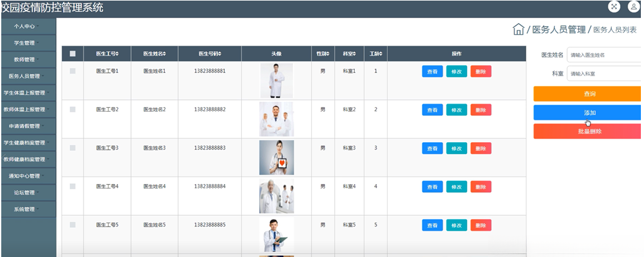Expand the 教师健康档案管理 sidebar menu

[28, 160]
